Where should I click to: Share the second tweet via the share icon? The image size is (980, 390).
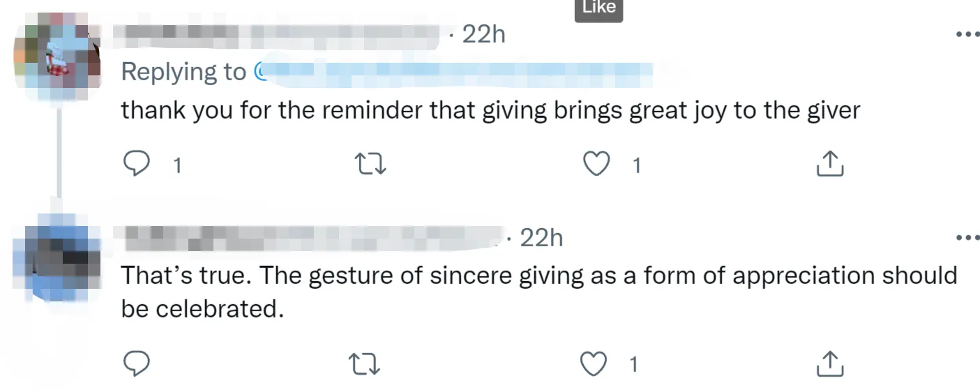pyautogui.click(x=830, y=363)
